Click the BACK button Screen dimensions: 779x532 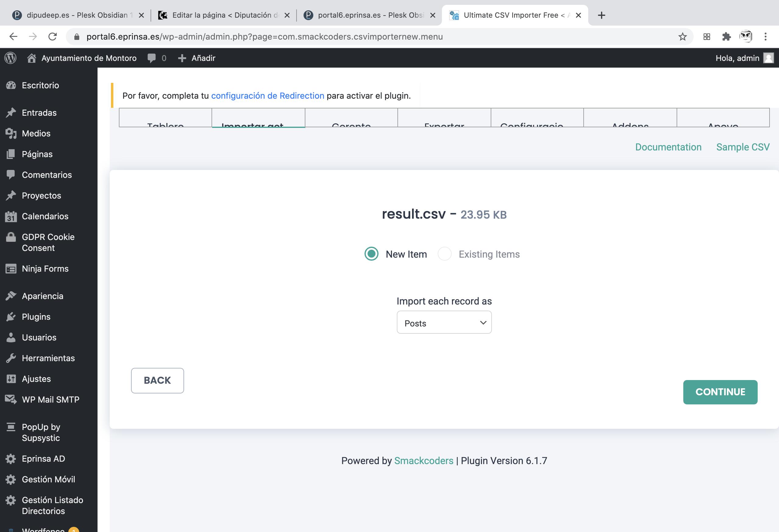[157, 380]
